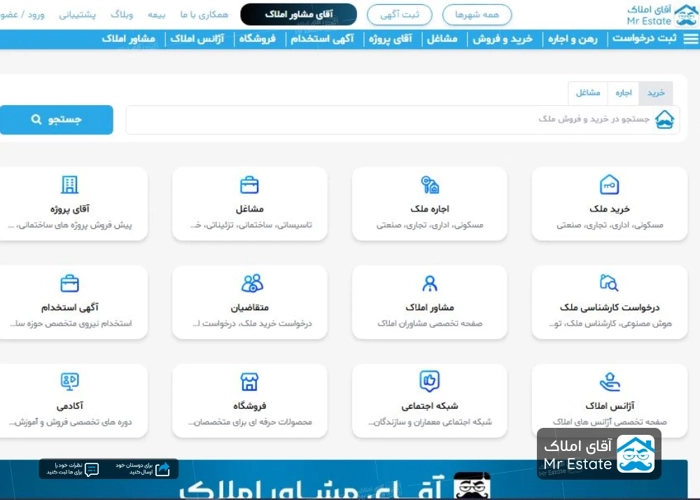Click the Mr Estate logo in header
Viewport: 700px width, 500px height.
pyautogui.click(x=662, y=15)
